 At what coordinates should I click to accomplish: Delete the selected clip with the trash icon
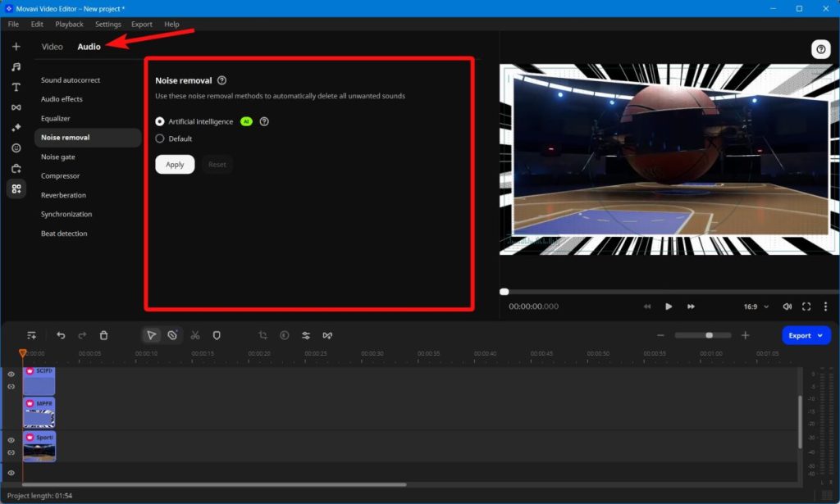pyautogui.click(x=104, y=335)
